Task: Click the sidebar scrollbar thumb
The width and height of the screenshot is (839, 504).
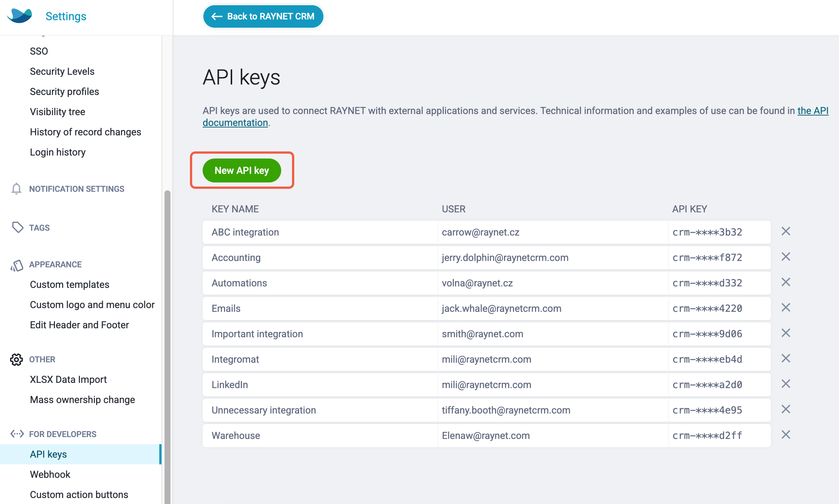Action: point(168,347)
